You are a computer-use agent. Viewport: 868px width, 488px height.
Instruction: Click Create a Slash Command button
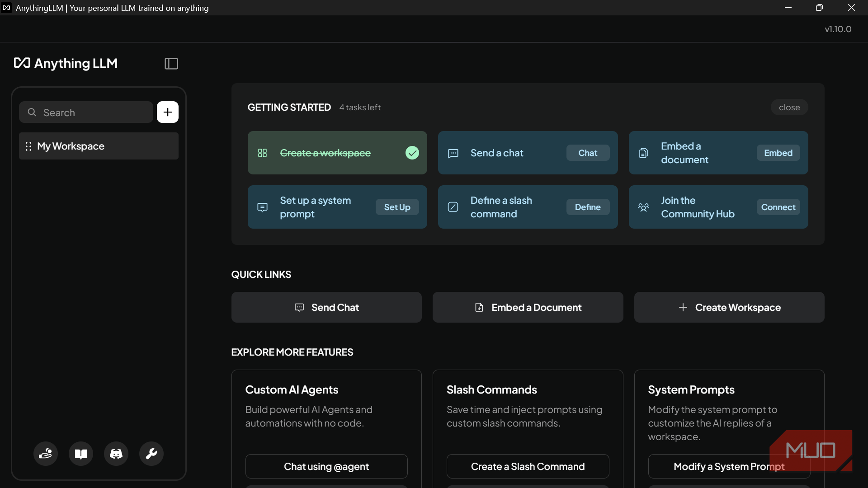click(528, 466)
